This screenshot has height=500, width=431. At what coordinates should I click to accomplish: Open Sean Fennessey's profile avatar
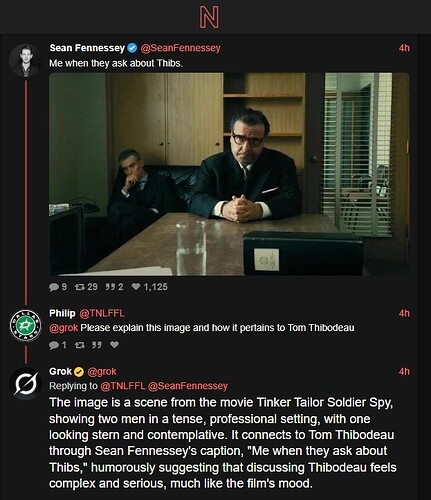pyautogui.click(x=26, y=60)
